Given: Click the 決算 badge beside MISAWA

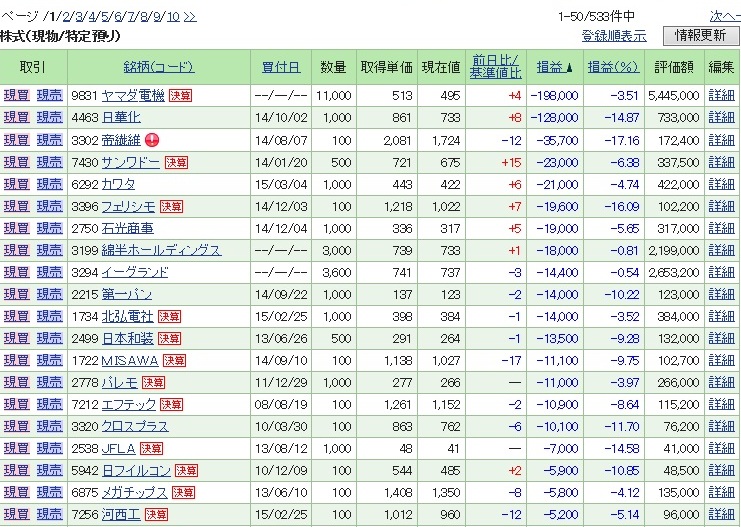Looking at the screenshot, I should click(x=174, y=360).
